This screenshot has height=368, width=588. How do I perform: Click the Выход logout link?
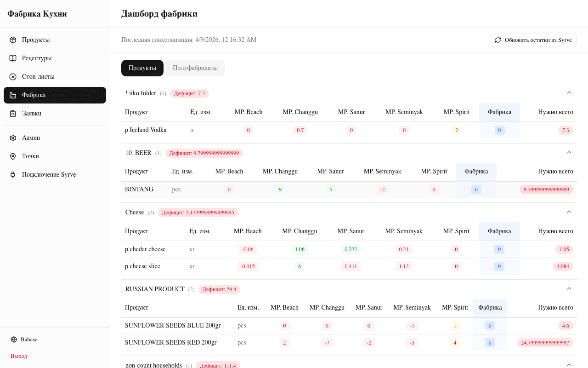[x=19, y=356]
